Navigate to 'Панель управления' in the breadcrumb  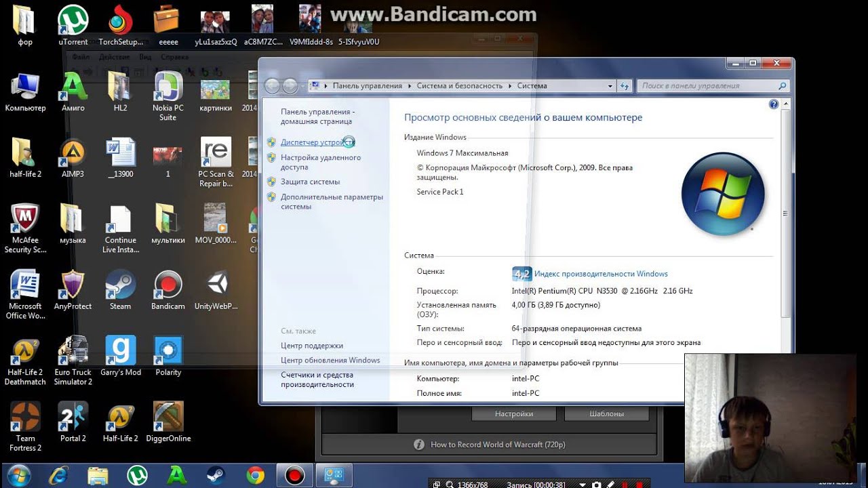coord(368,86)
